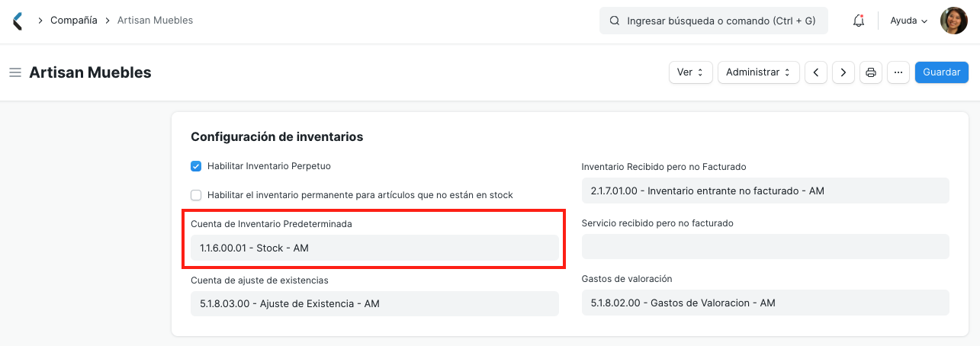This screenshot has height=346, width=980.
Task: Toggle the sidebar hamburger menu
Action: click(x=14, y=72)
